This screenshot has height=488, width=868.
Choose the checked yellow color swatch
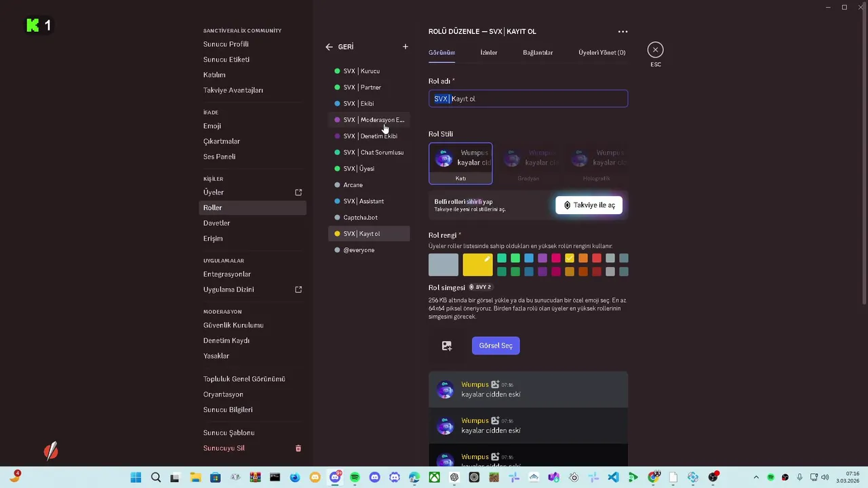[x=570, y=258]
